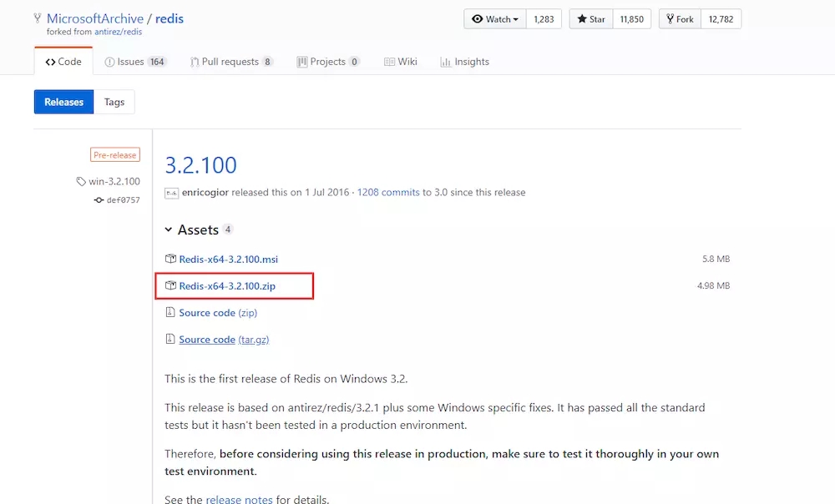835x504 pixels.
Task: Fork the redis repository
Action: tap(681, 19)
